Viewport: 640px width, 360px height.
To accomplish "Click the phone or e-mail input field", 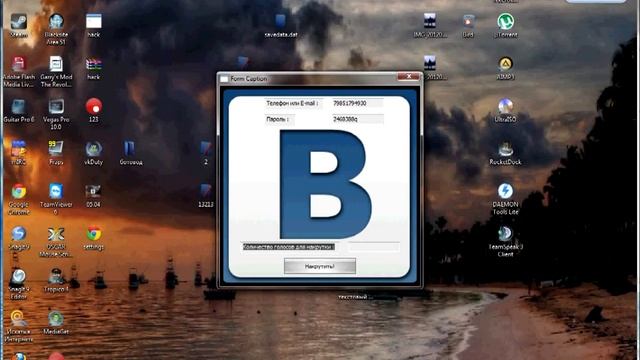I will (358, 103).
